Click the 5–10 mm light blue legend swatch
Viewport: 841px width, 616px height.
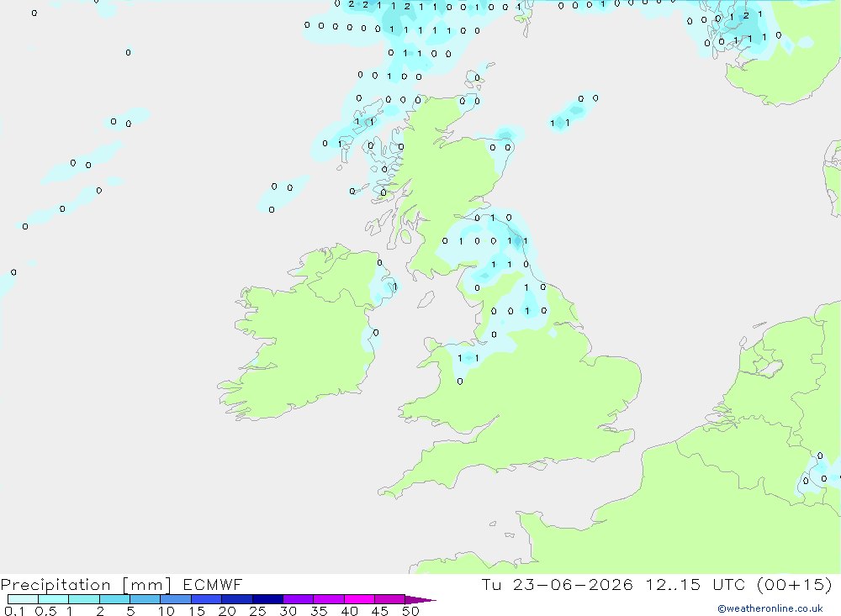(145, 599)
